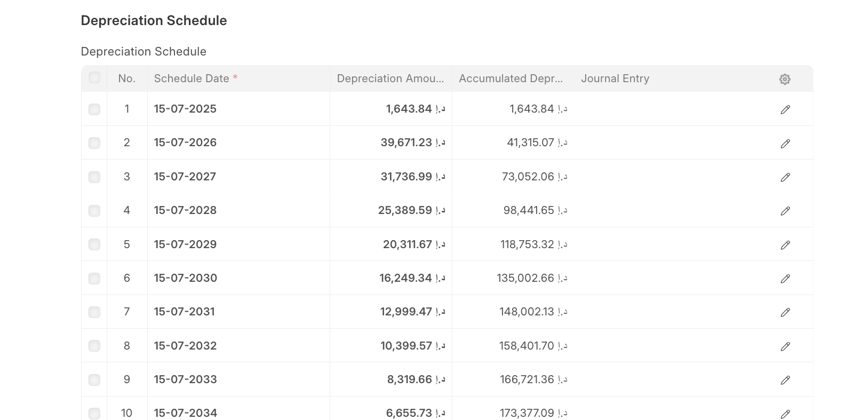The width and height of the screenshot is (868, 420).
Task: Select the 25,389.59 amount cell
Action: coord(391,210)
